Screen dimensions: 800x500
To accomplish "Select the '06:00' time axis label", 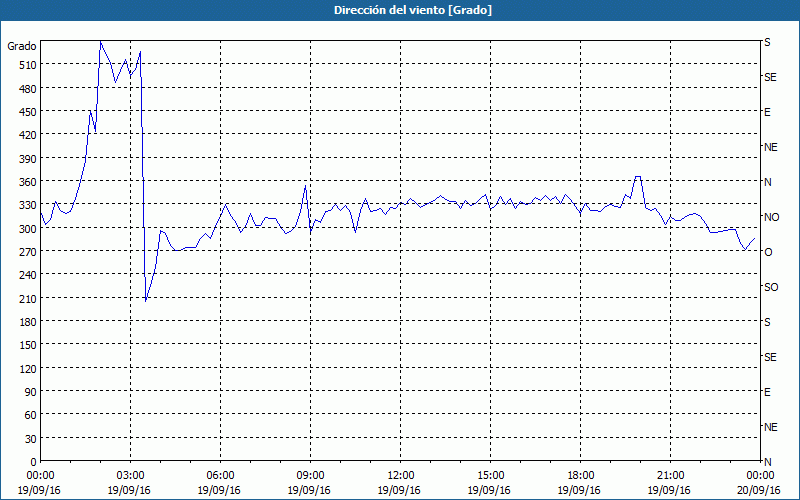I will coord(220,476).
